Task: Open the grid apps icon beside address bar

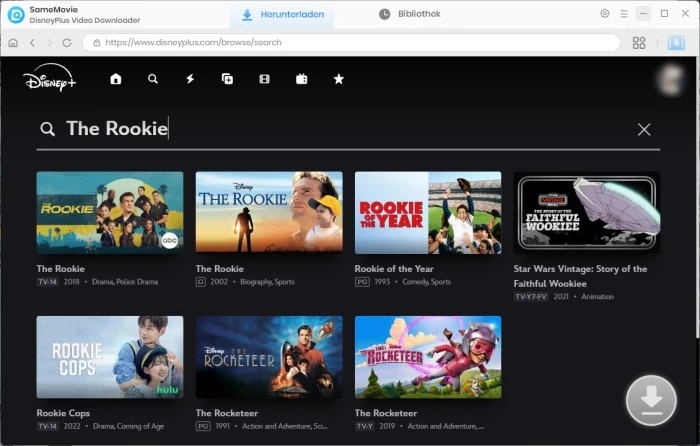Action: pos(639,43)
